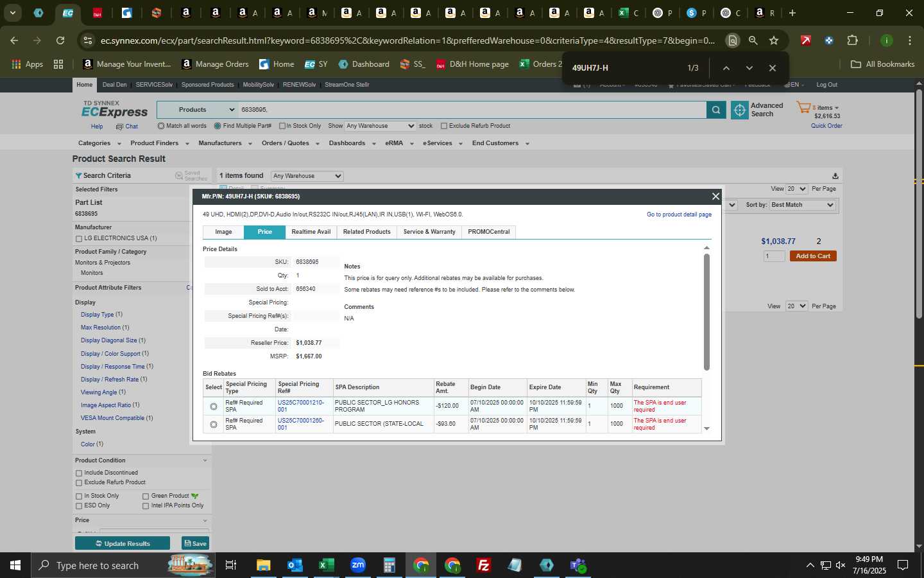Bookmark this page with star icon

tap(774, 40)
